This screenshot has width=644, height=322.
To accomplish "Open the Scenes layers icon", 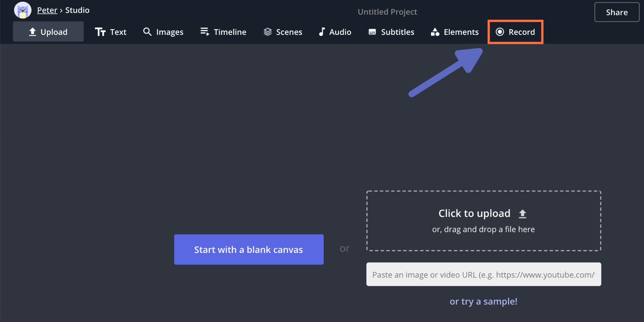I will 267,32.
